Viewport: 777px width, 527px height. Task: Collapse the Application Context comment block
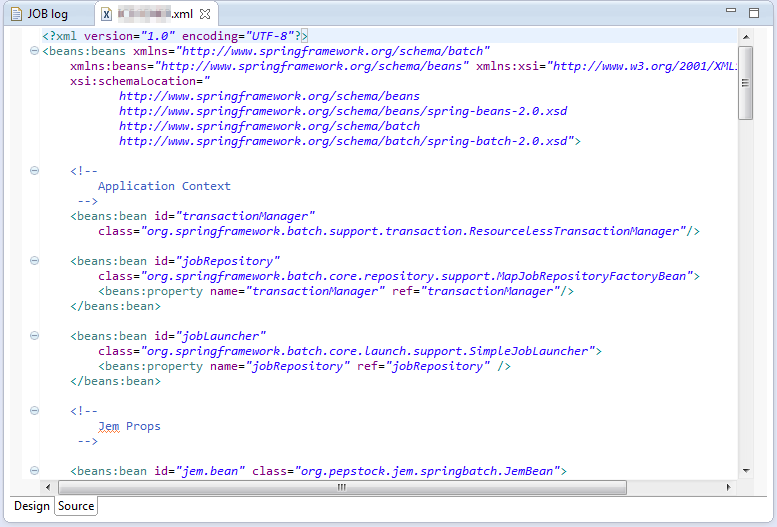pos(34,171)
